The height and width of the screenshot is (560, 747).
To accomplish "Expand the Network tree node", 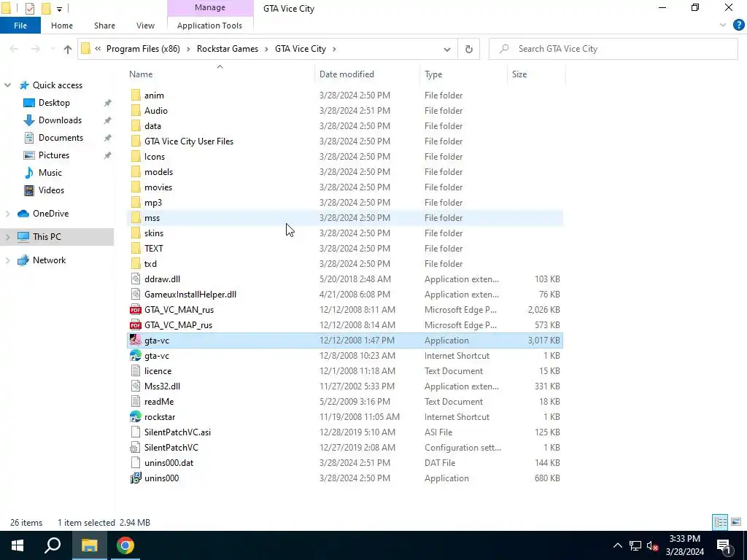I will (7, 260).
